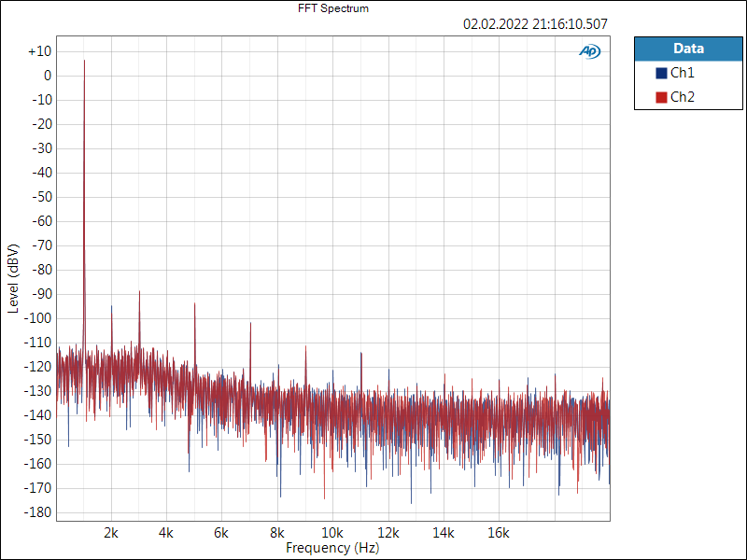Select the Ch1 label in the legend
This screenshot has width=747, height=560.
point(682,73)
